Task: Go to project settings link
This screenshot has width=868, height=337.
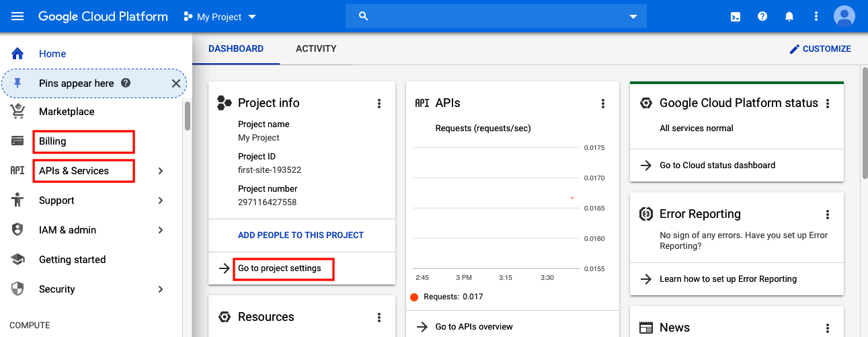Action: (x=280, y=268)
